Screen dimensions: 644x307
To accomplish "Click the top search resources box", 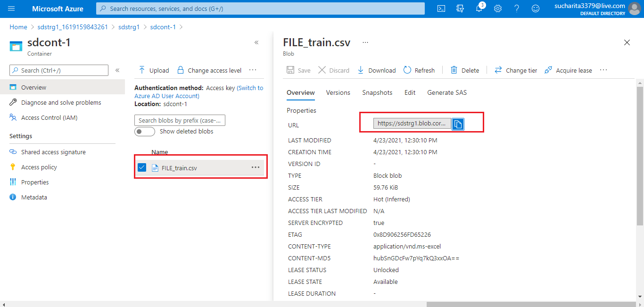I will click(x=260, y=8).
